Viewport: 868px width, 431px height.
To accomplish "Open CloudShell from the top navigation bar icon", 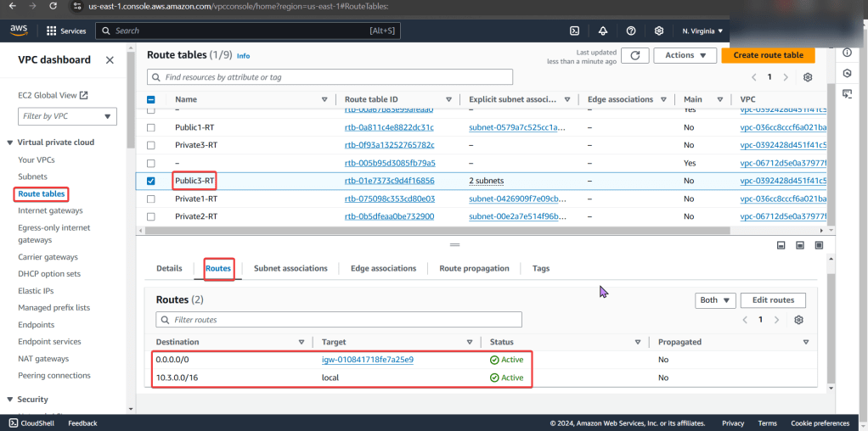I will pyautogui.click(x=574, y=31).
